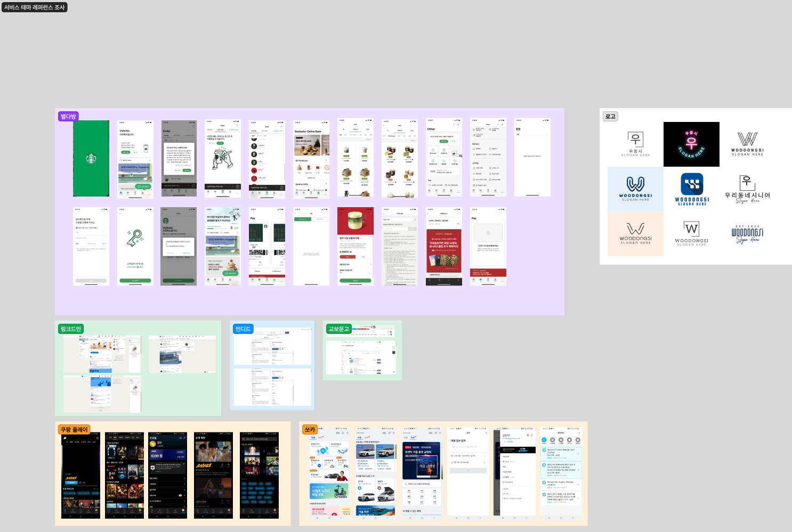Select the thin-line W WOODONGSI logo
The image size is (792, 532).
(x=747, y=144)
